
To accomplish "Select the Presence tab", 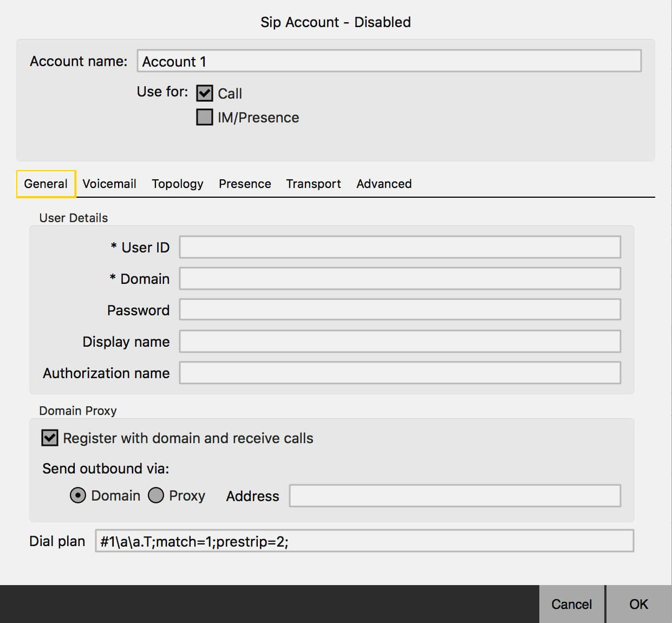I will [x=245, y=184].
